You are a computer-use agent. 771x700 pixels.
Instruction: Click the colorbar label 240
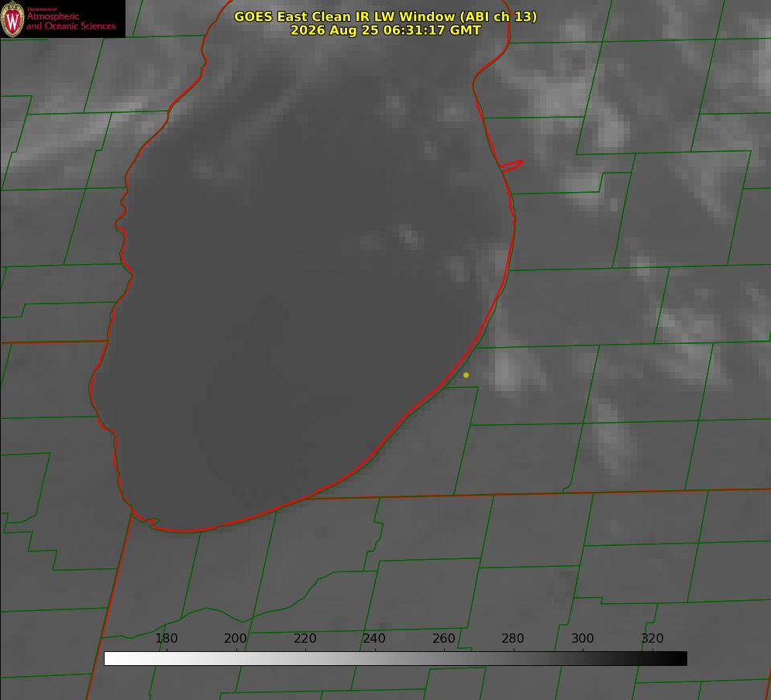[x=374, y=638]
